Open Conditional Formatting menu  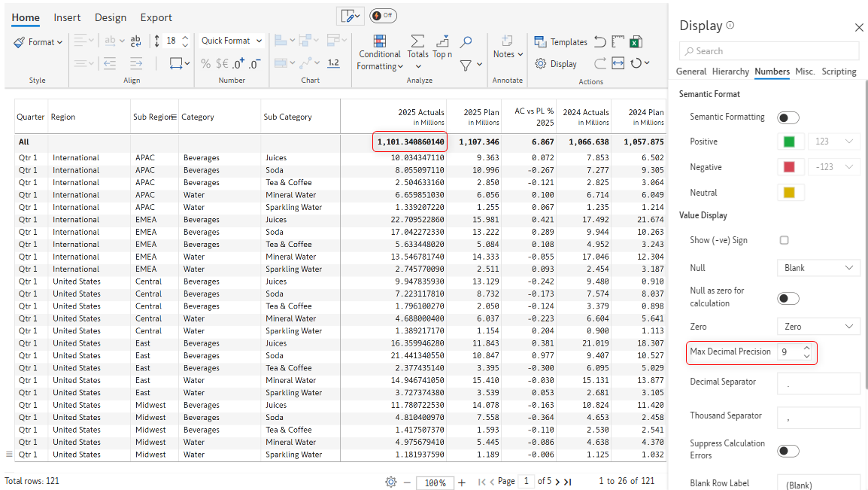(x=379, y=53)
